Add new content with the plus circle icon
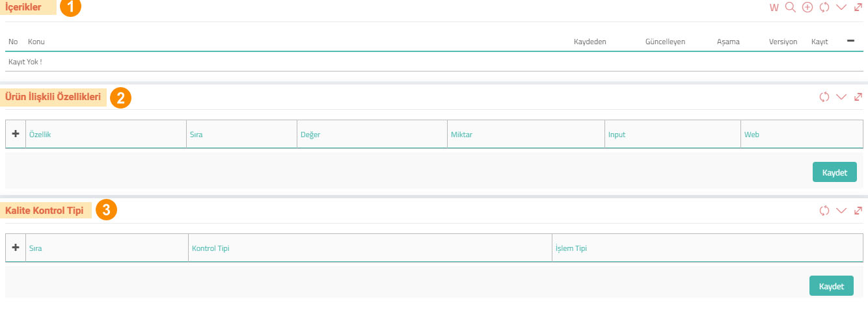The width and height of the screenshot is (868, 325). coord(807,8)
